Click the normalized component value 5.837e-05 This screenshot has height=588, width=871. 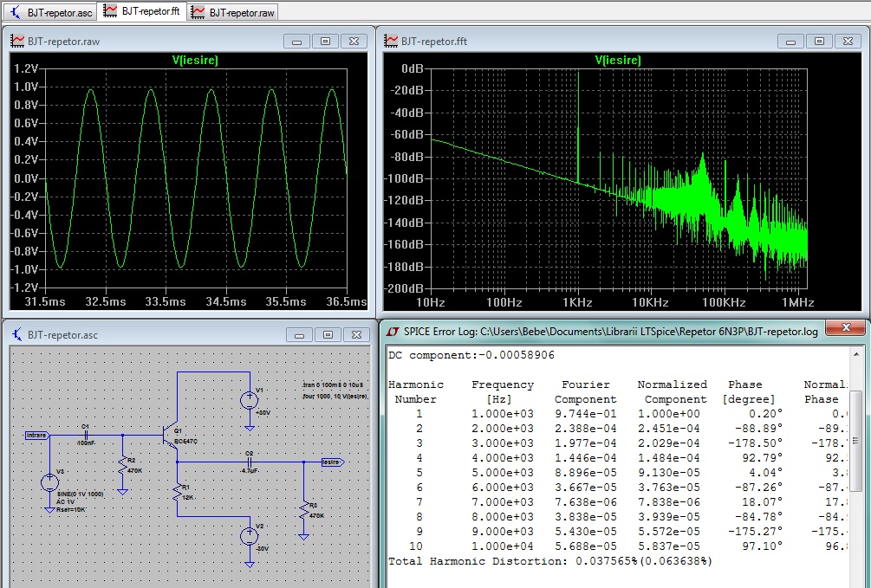[x=669, y=546]
